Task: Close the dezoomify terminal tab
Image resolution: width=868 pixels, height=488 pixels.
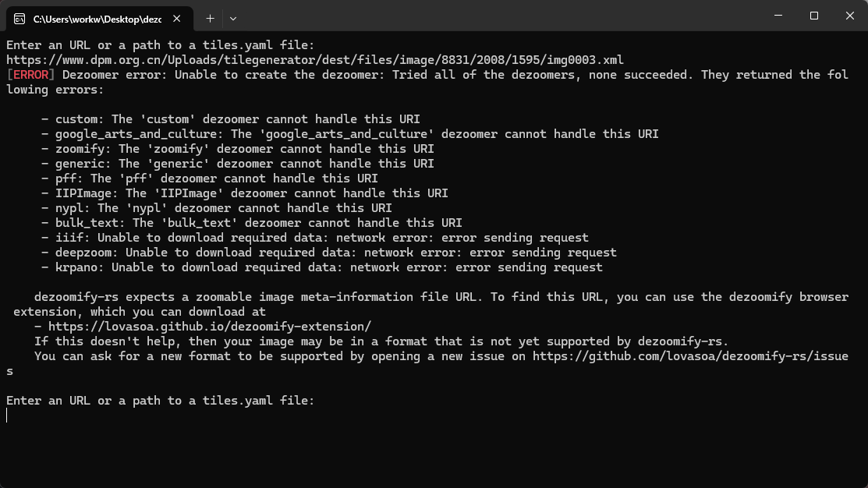Action: pyautogui.click(x=175, y=18)
